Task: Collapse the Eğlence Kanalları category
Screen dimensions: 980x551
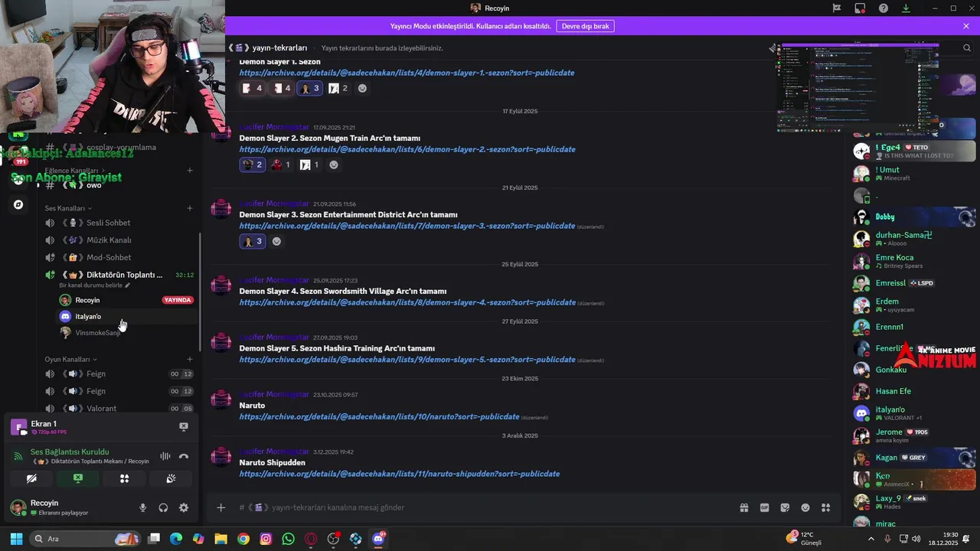Action: click(75, 170)
